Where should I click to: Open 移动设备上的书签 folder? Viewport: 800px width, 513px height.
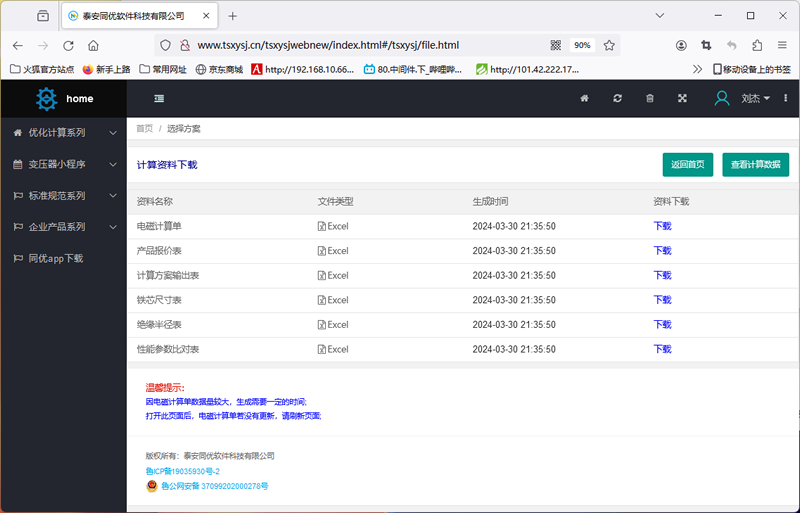752,69
